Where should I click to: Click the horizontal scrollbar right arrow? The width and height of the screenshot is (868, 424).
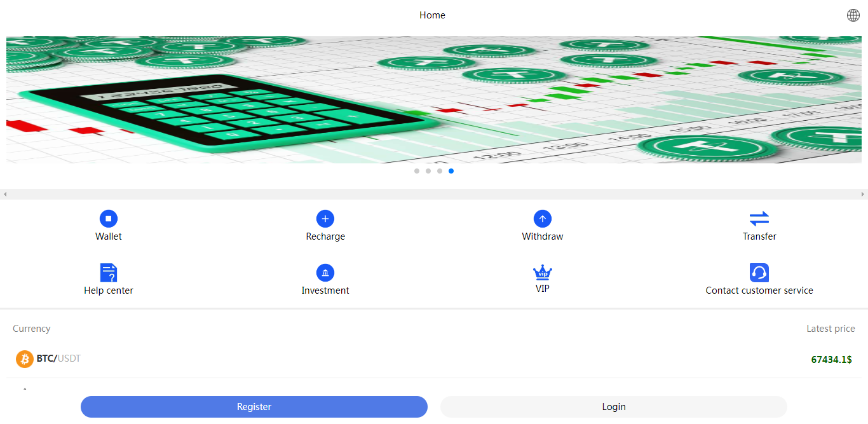[x=863, y=194]
